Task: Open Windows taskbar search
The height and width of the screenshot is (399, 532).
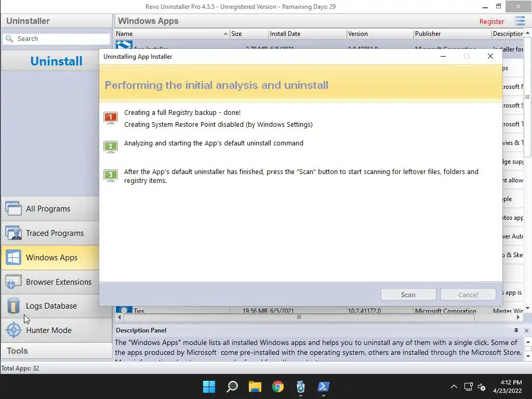Action: tap(232, 387)
